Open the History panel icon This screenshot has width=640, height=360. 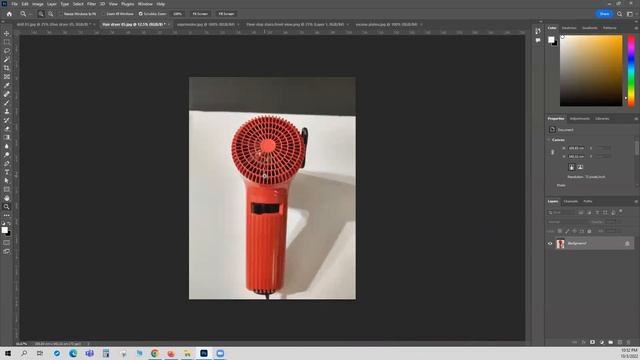click(538, 31)
